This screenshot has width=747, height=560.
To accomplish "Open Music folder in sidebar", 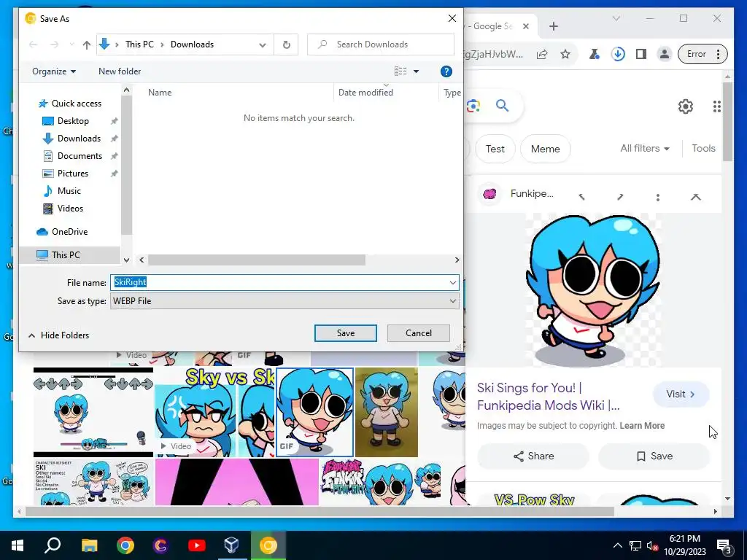I will [x=69, y=191].
